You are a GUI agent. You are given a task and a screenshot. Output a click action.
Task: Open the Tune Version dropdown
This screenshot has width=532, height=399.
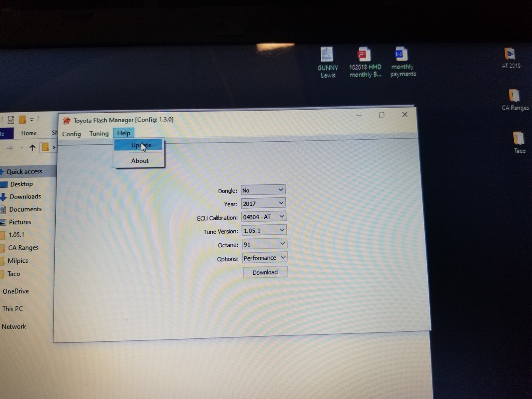click(264, 230)
